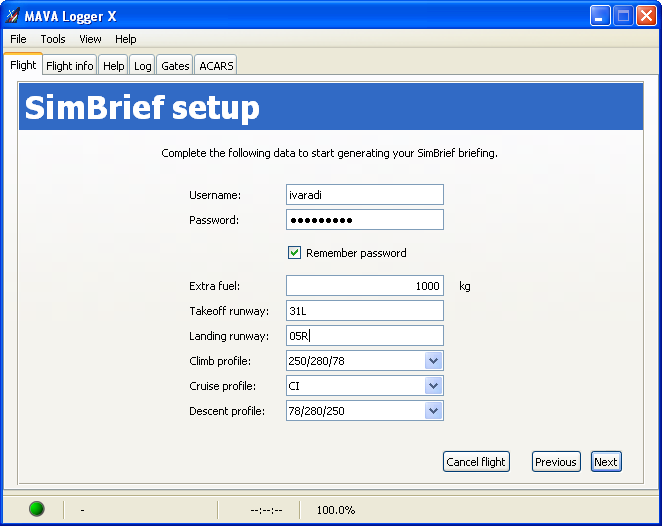Open the Climb profile dropdown arrow
This screenshot has width=662, height=526.
433,361
